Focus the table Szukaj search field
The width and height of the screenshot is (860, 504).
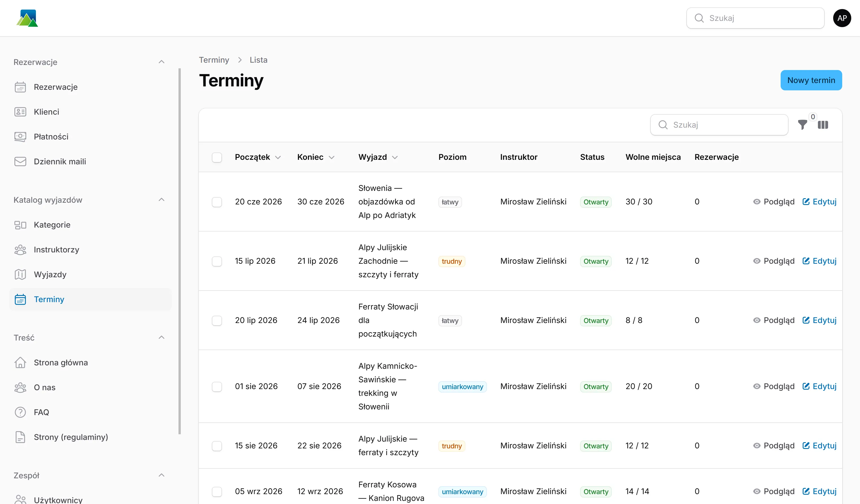(x=719, y=125)
